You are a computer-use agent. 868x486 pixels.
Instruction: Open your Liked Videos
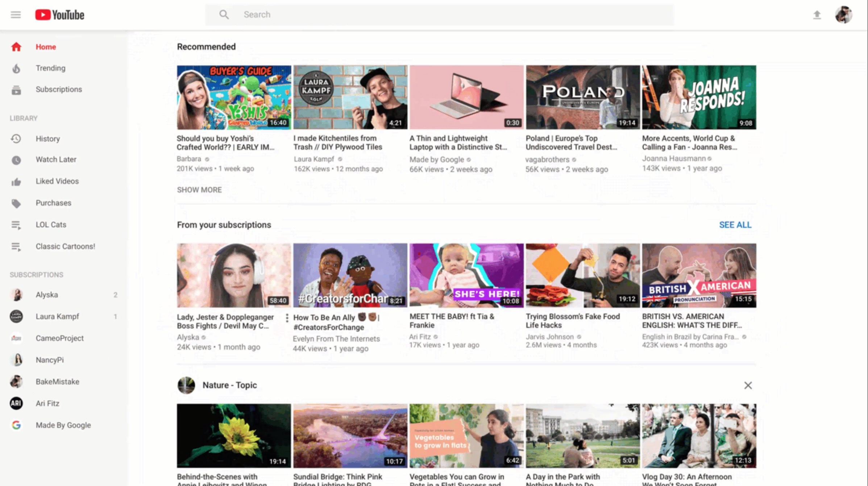pyautogui.click(x=57, y=181)
